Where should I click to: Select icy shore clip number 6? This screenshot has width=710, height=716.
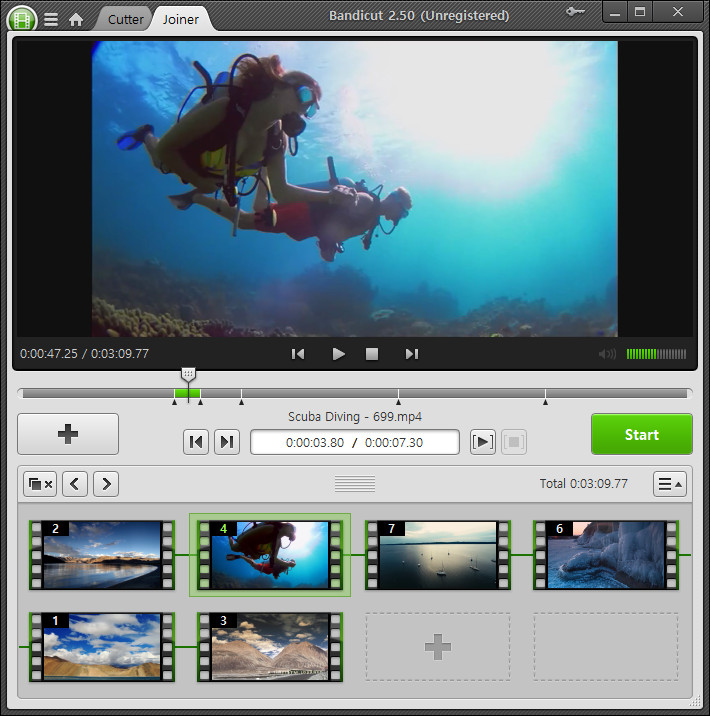[x=606, y=555]
